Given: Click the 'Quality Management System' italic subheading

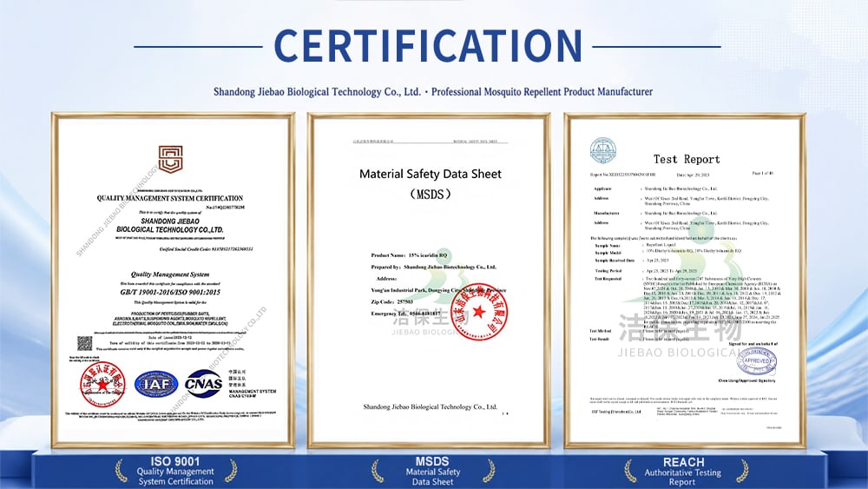Looking at the screenshot, I should coord(170,274).
